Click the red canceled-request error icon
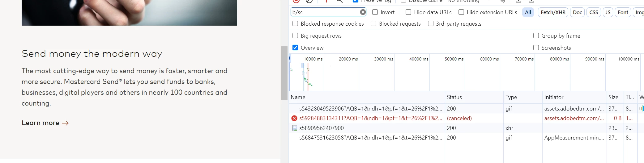 click(x=294, y=118)
